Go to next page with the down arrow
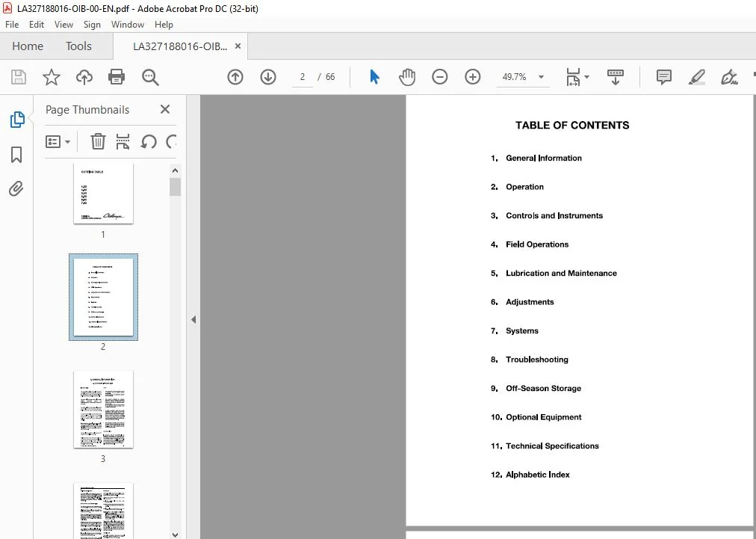 [x=268, y=77]
